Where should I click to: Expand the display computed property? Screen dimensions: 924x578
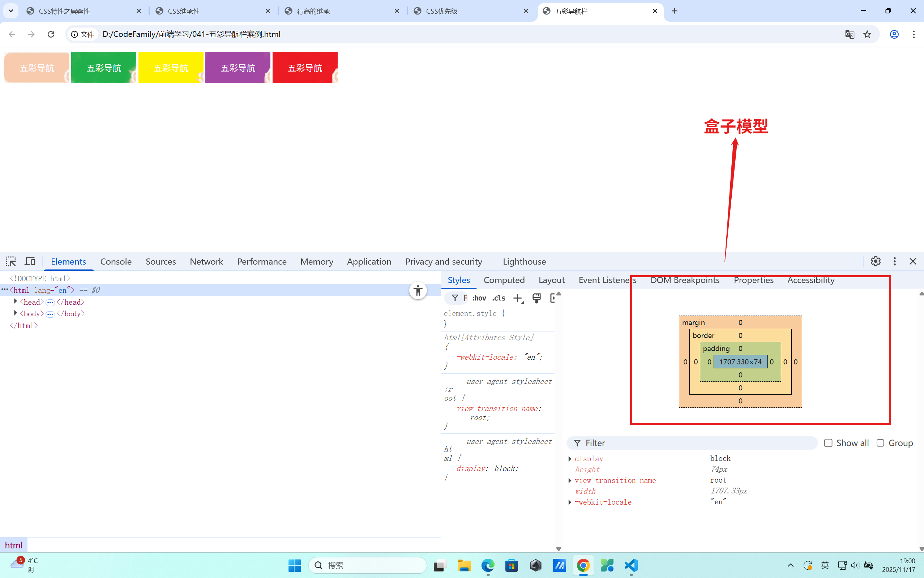(x=570, y=459)
